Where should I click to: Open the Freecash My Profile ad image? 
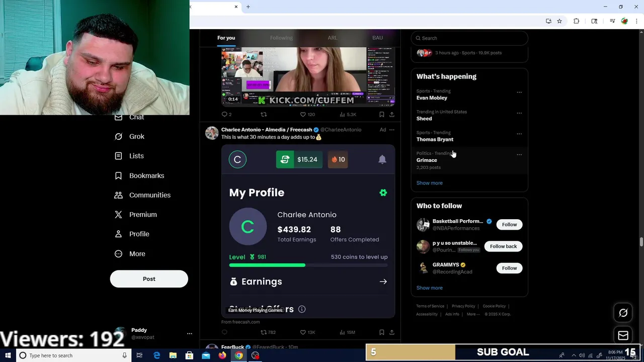(x=308, y=232)
